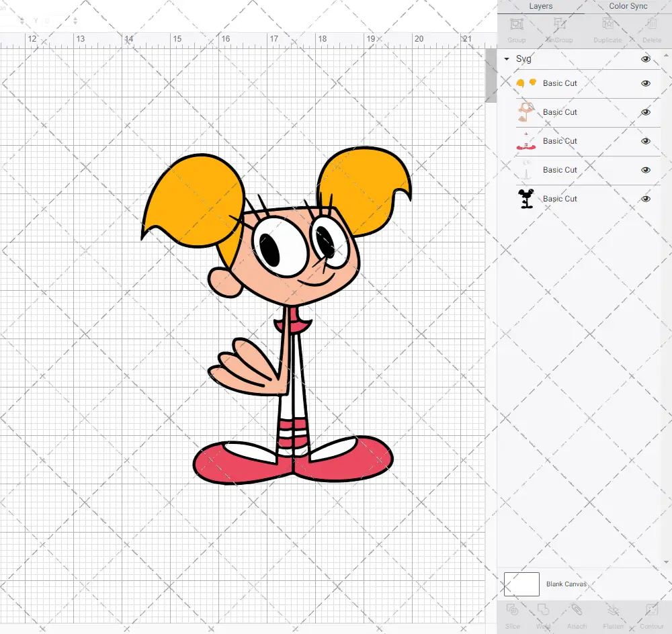The height and width of the screenshot is (634, 672).
Task: Hide the red shoes Basic Cut layer
Action: 645,141
